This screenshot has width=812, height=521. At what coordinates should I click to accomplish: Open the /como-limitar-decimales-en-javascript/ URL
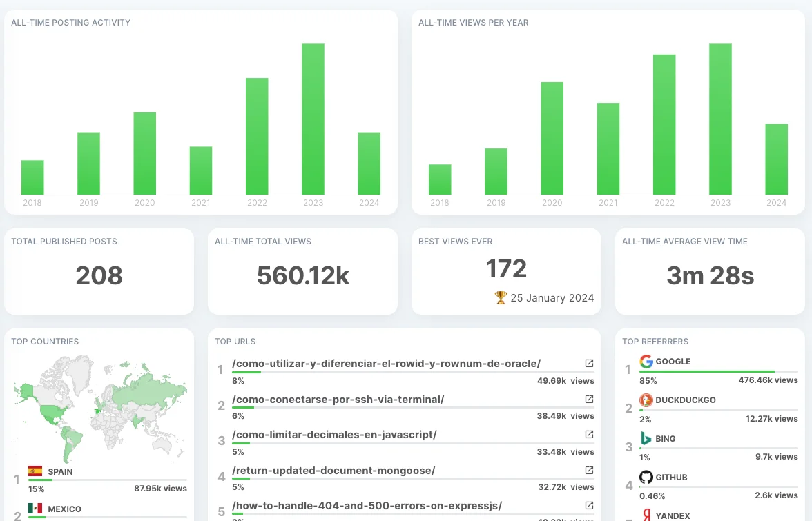[334, 434]
